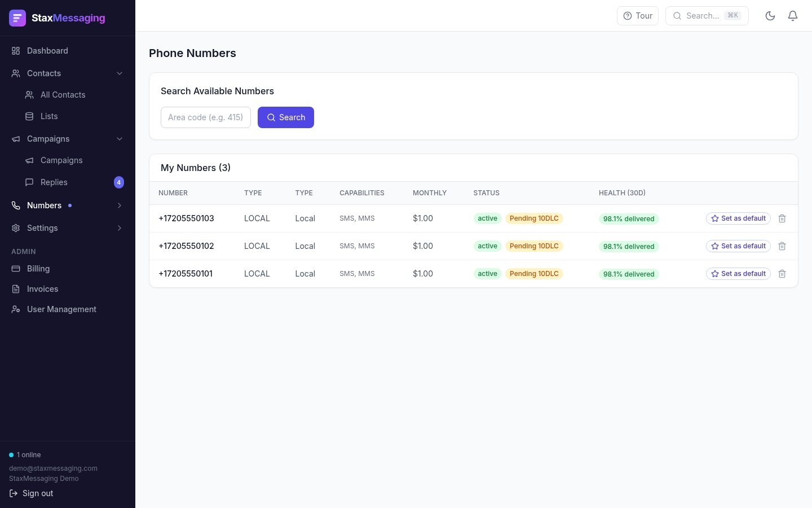Viewport: 812px width, 508px height.
Task: Open notifications bell
Action: (x=793, y=16)
